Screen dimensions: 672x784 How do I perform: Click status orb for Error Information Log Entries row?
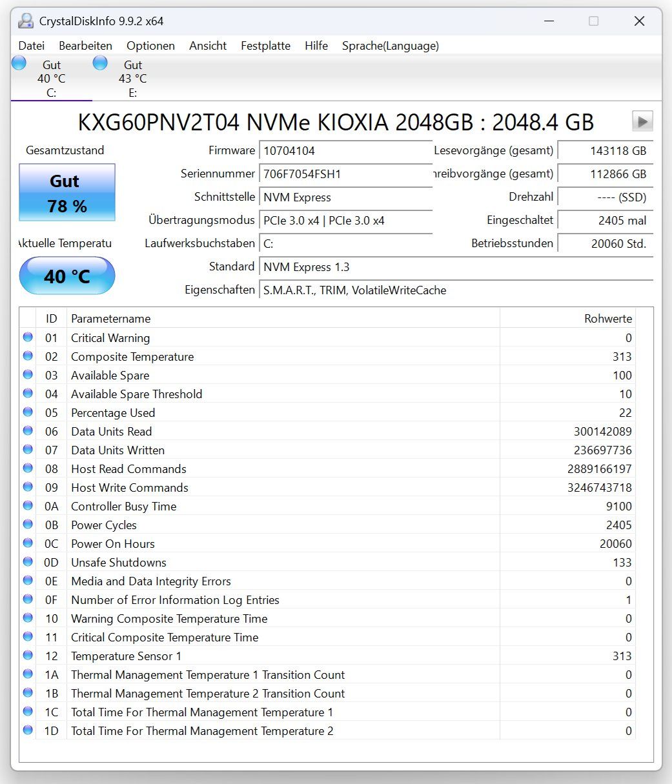click(x=28, y=599)
